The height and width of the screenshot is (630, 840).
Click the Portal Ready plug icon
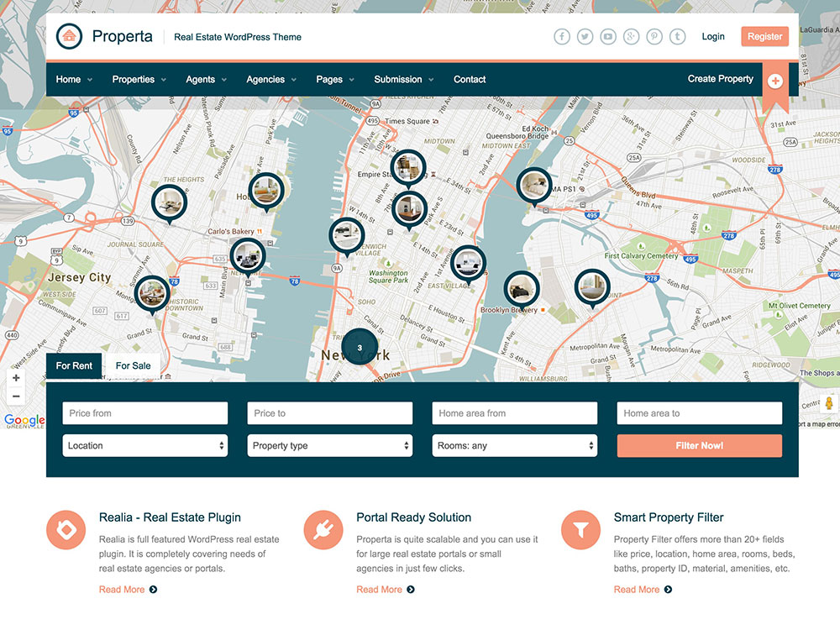[x=323, y=530]
